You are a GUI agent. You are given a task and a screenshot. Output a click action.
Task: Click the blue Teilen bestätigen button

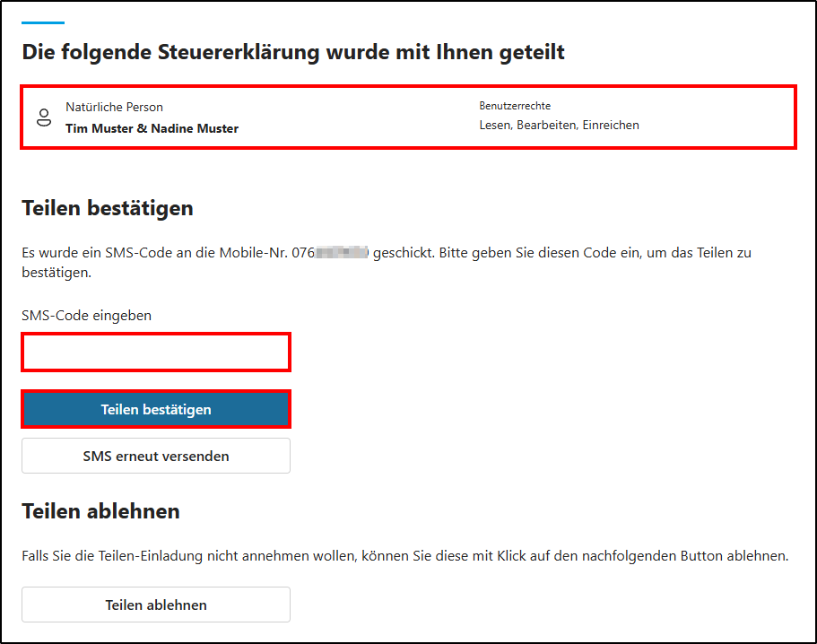tap(156, 409)
